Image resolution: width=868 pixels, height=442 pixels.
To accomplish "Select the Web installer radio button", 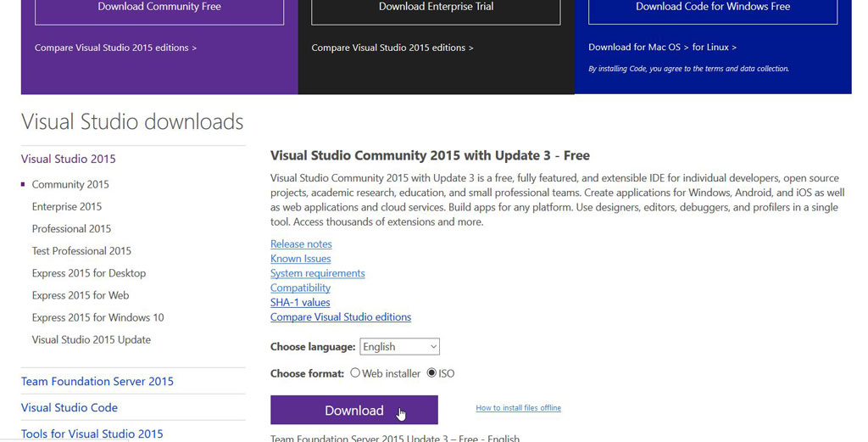I will (355, 373).
